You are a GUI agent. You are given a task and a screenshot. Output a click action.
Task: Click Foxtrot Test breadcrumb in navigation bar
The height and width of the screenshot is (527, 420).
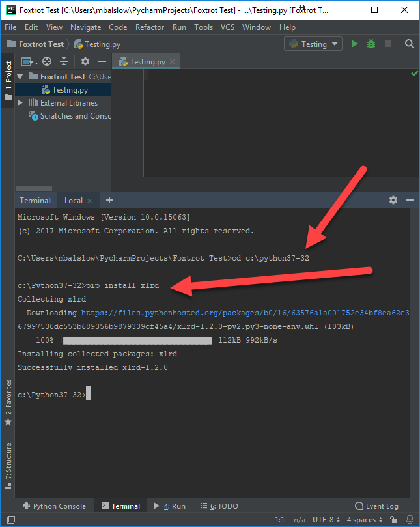[x=36, y=44]
